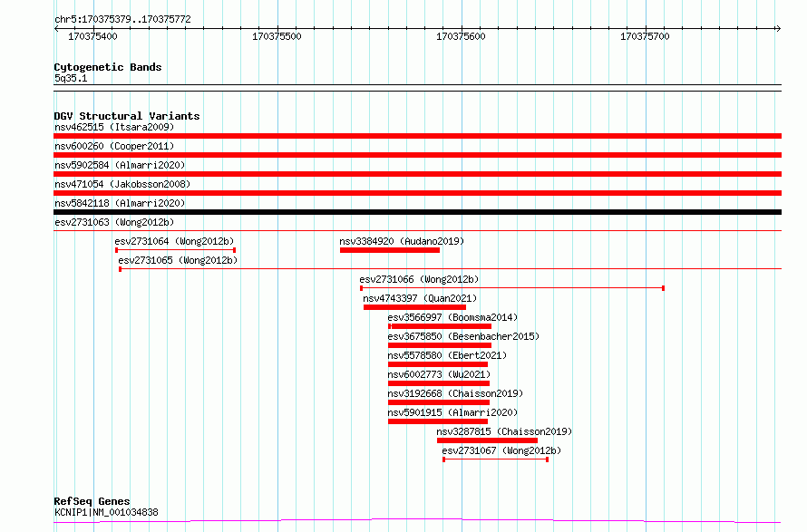The height and width of the screenshot is (532, 807).
Task: Open the nsv5902584 (Almarri2020) variant entry
Action: (x=120, y=165)
